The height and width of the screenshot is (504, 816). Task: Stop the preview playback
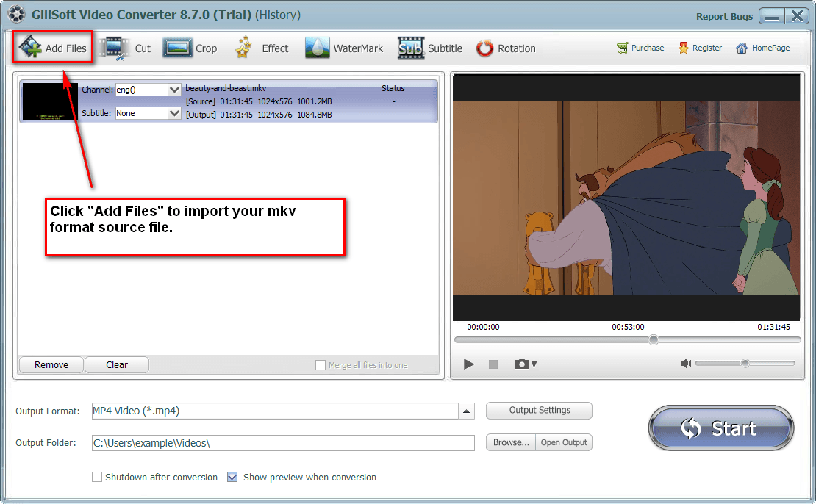(493, 364)
